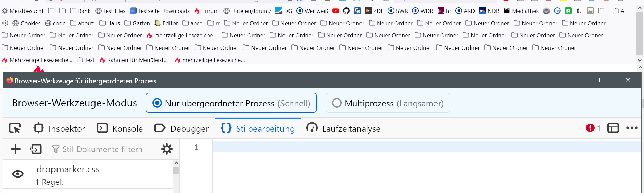The image size is (644, 193).
Task: Open the GitHub bookmark icon
Action: (346, 11)
